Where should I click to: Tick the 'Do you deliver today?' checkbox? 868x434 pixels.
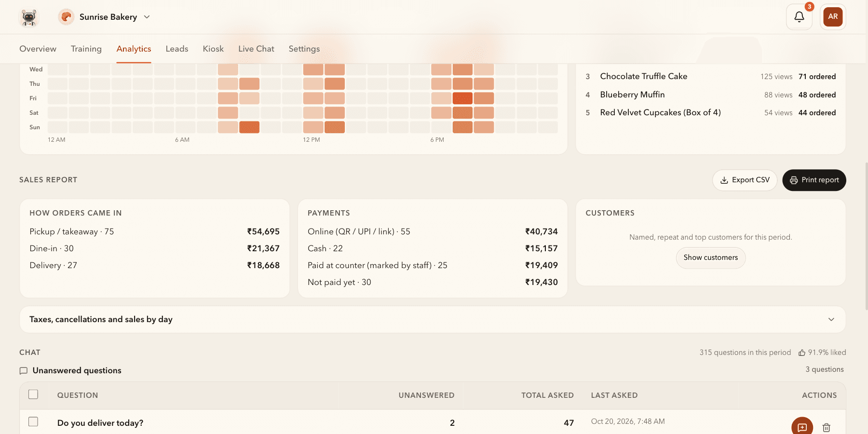coord(33,422)
